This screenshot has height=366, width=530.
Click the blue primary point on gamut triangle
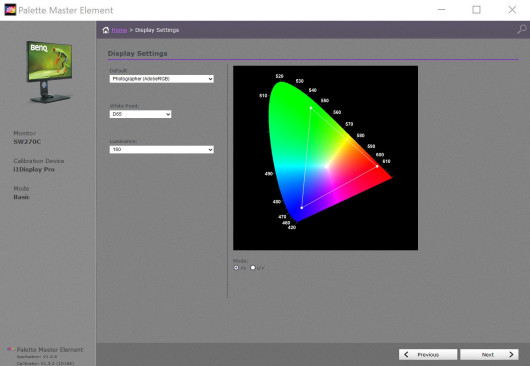(x=302, y=208)
